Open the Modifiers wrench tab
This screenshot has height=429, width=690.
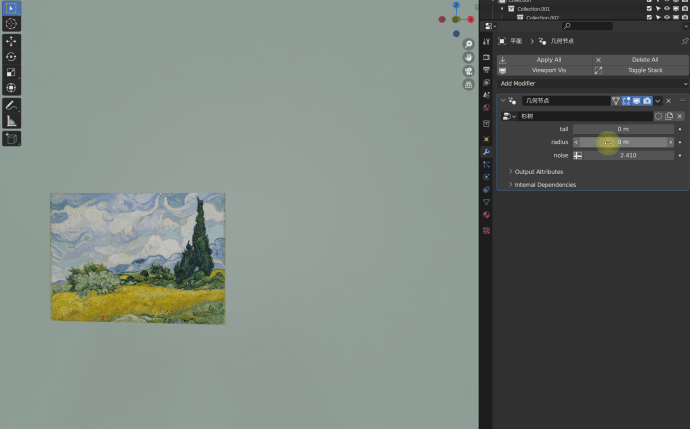(486, 152)
